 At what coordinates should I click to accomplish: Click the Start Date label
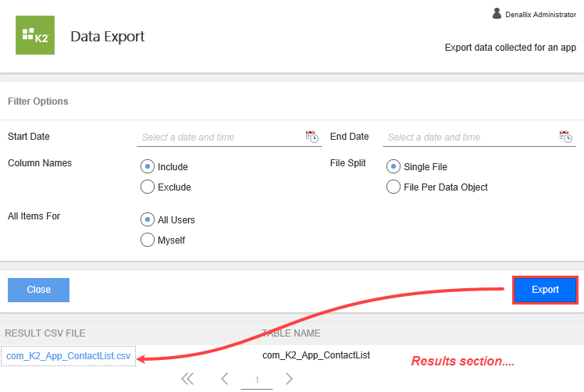29,137
